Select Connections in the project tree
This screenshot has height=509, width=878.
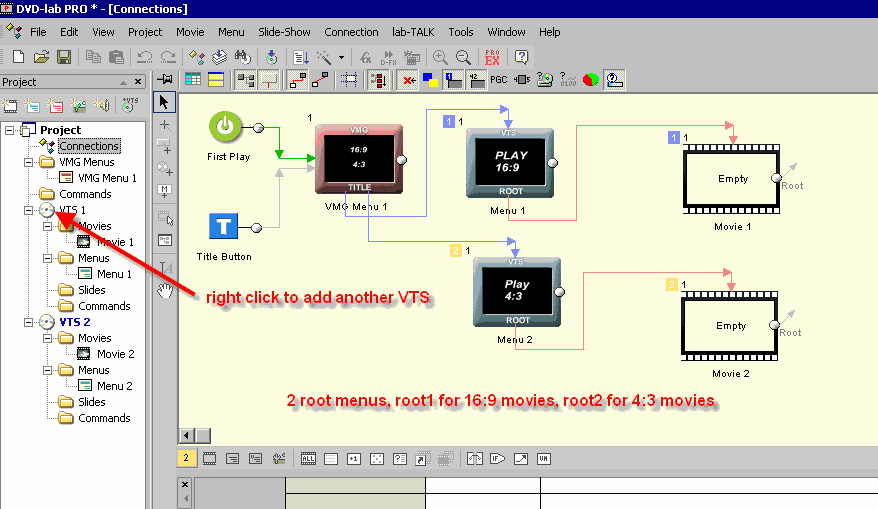89,146
